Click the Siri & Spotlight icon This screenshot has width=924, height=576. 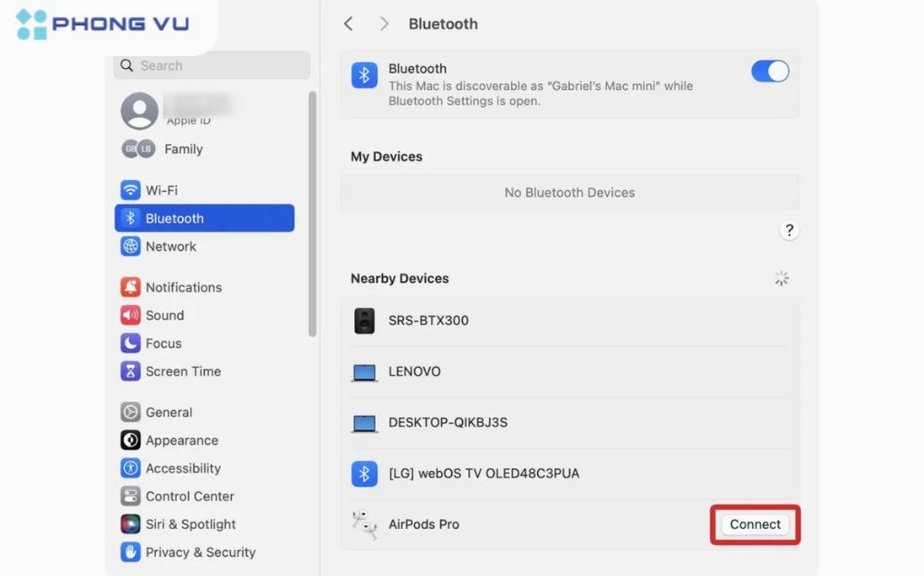131,523
